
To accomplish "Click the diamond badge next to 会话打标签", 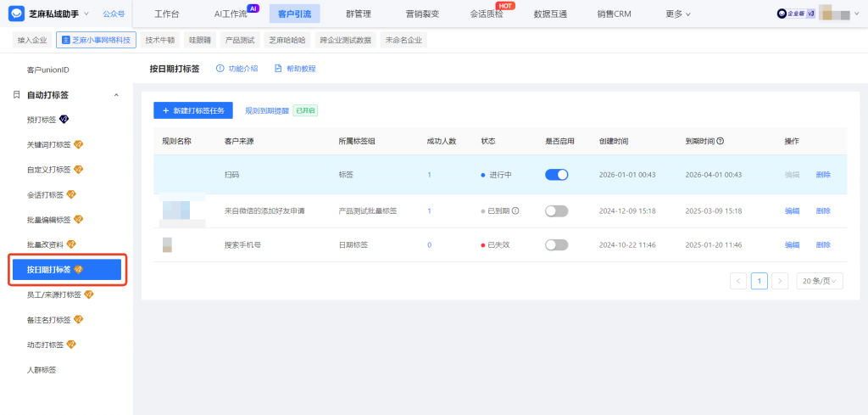I will tap(71, 194).
